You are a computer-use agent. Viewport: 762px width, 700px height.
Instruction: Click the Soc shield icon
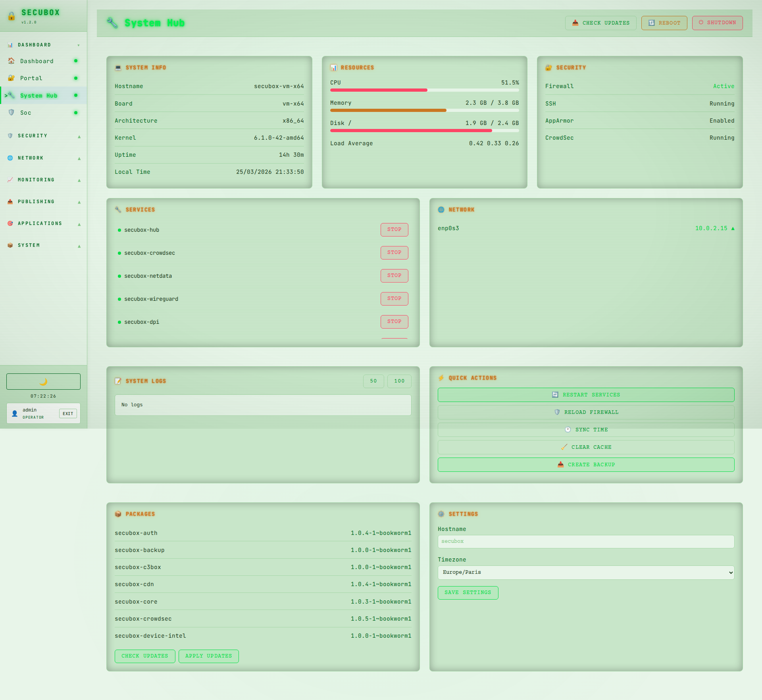[12, 113]
